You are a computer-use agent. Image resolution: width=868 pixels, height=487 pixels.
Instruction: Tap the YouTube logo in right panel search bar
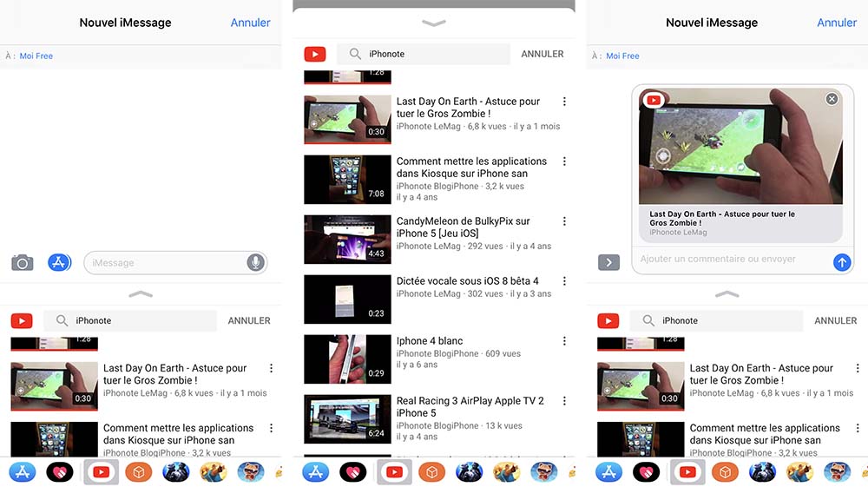608,320
